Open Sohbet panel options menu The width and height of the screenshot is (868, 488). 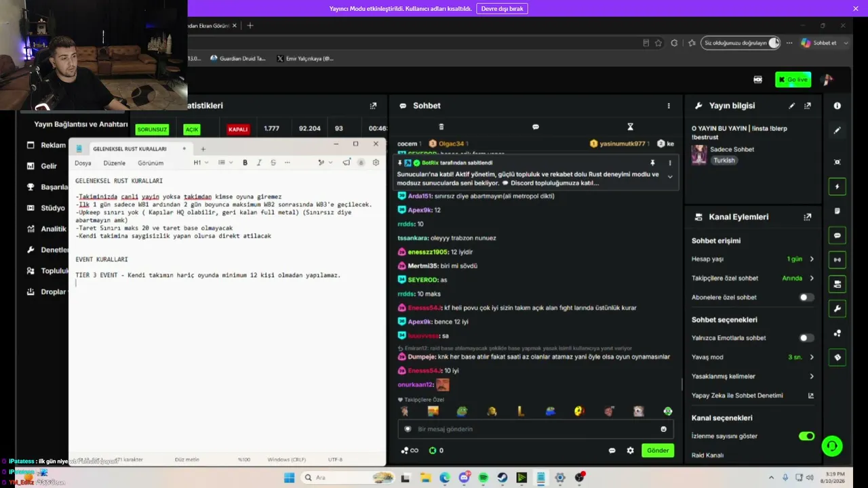click(669, 106)
